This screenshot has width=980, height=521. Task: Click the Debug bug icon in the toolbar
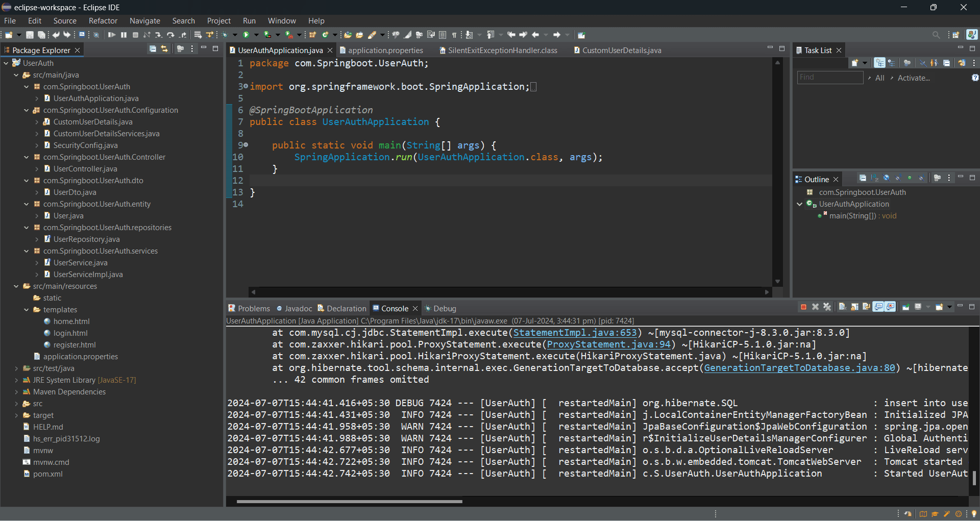pyautogui.click(x=225, y=35)
